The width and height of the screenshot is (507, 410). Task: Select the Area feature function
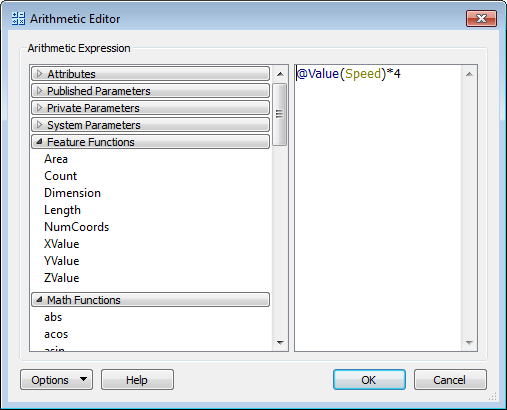click(x=56, y=159)
